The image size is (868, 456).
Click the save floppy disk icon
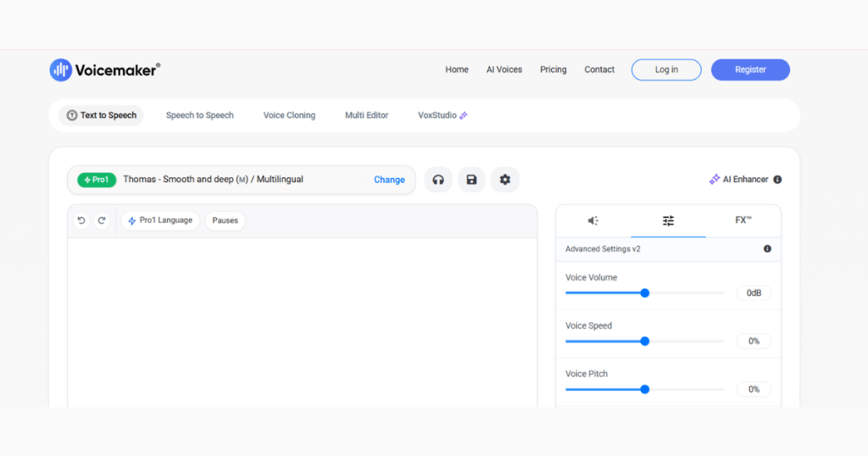tap(471, 180)
